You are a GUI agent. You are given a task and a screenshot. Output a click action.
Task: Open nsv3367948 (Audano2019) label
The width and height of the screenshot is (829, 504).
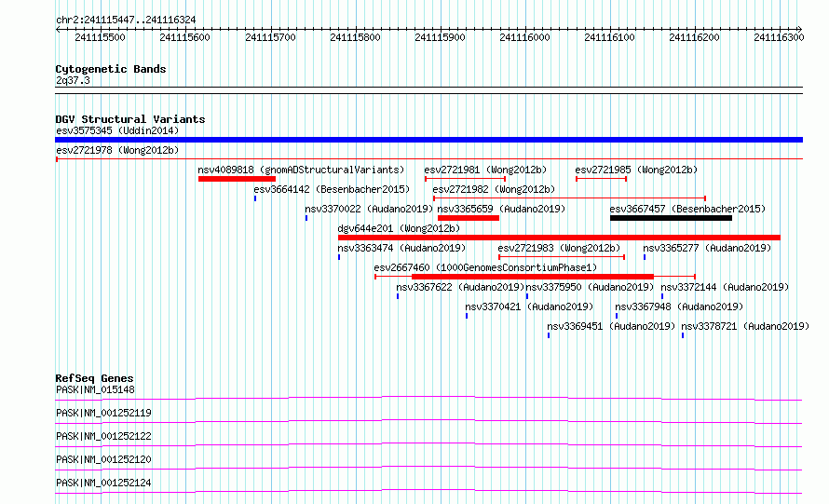679,306
